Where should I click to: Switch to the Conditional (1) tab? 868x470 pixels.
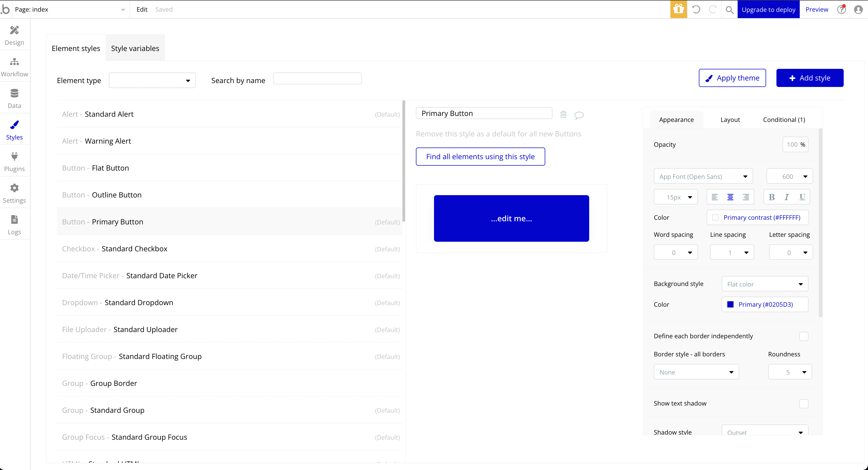click(x=784, y=120)
